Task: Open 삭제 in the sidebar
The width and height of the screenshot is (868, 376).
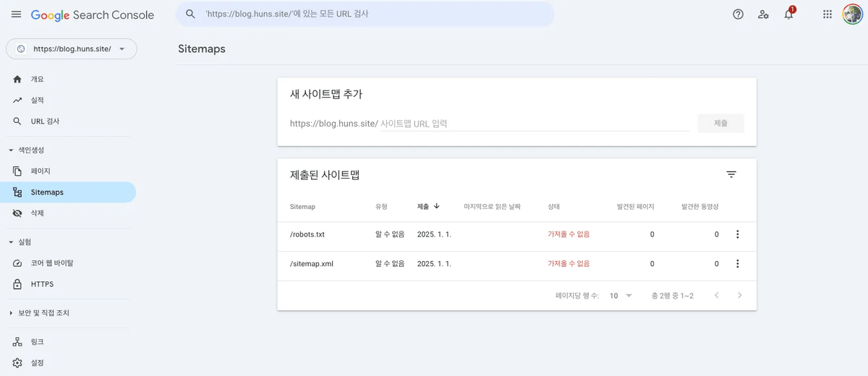Action: (x=68, y=213)
